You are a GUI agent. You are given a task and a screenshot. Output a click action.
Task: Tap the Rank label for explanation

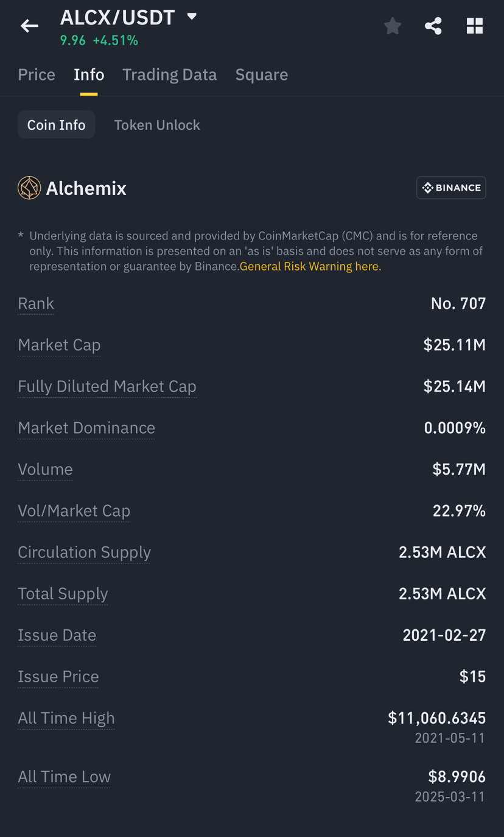(x=36, y=303)
